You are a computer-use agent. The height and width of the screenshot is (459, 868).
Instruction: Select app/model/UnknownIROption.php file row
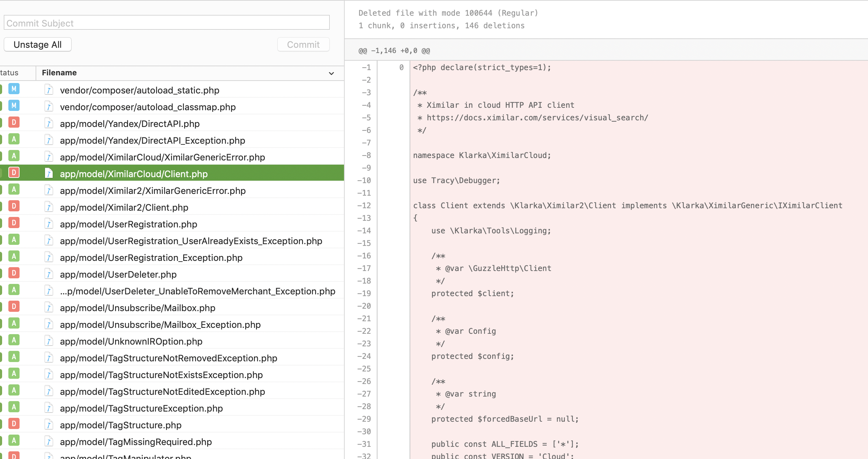[x=131, y=341]
